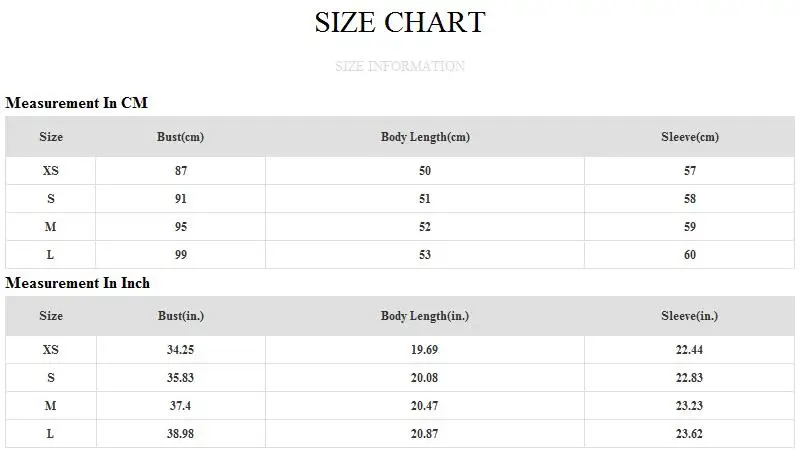Screen dimensions: 800x453
Task: Click the Sleeve(in.) column header
Action: (x=690, y=316)
